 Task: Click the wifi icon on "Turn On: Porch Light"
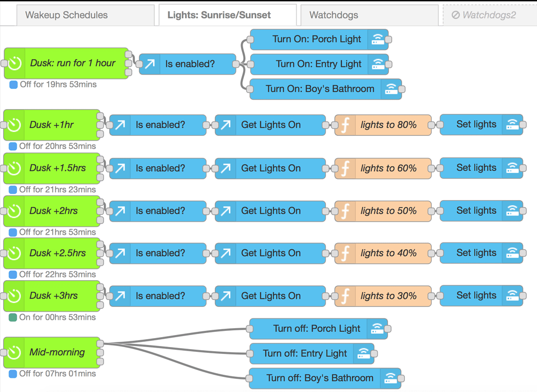pyautogui.click(x=378, y=39)
